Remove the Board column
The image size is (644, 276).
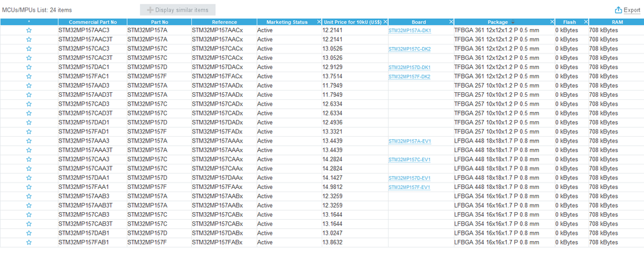(x=451, y=22)
